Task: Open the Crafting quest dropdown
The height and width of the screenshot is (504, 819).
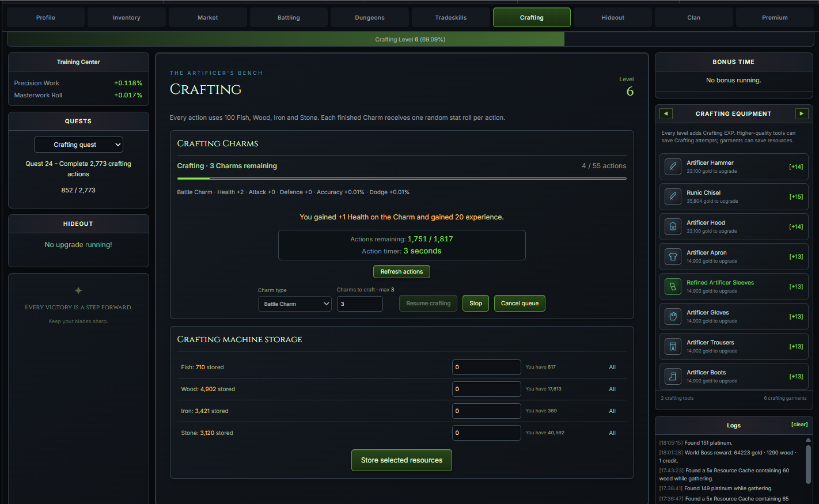Action: coord(78,145)
